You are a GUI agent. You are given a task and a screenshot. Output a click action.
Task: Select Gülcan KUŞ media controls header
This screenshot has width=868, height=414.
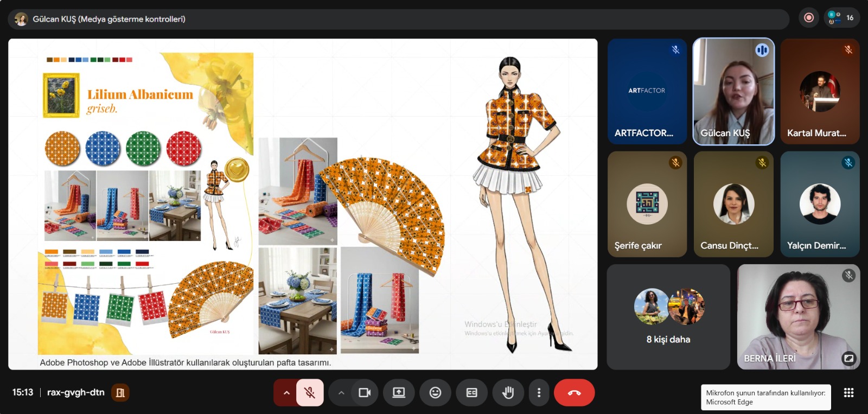[x=108, y=19]
